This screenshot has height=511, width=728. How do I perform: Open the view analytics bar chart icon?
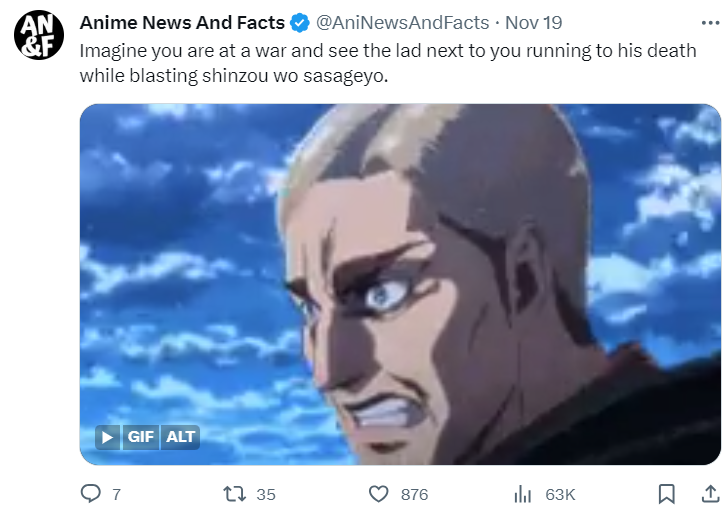(523, 494)
